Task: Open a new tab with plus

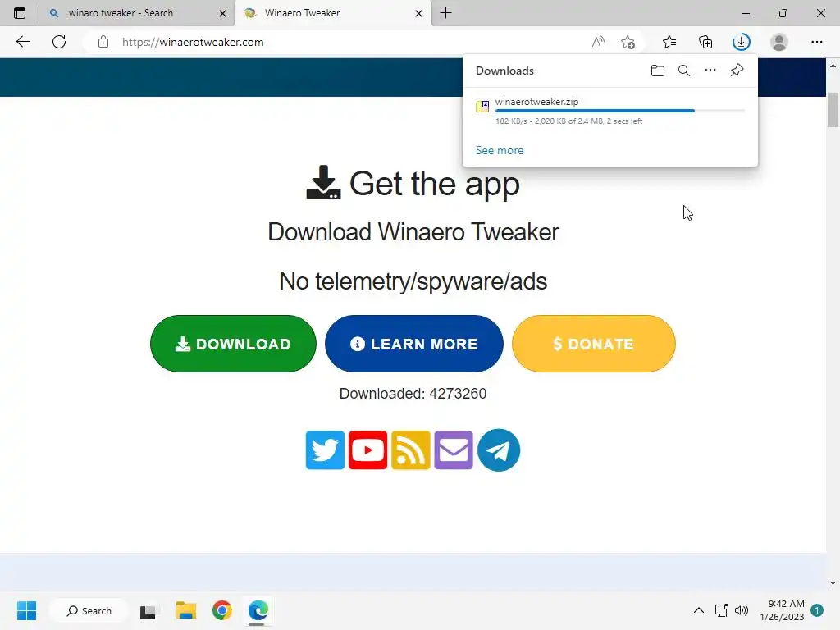Action: (445, 13)
